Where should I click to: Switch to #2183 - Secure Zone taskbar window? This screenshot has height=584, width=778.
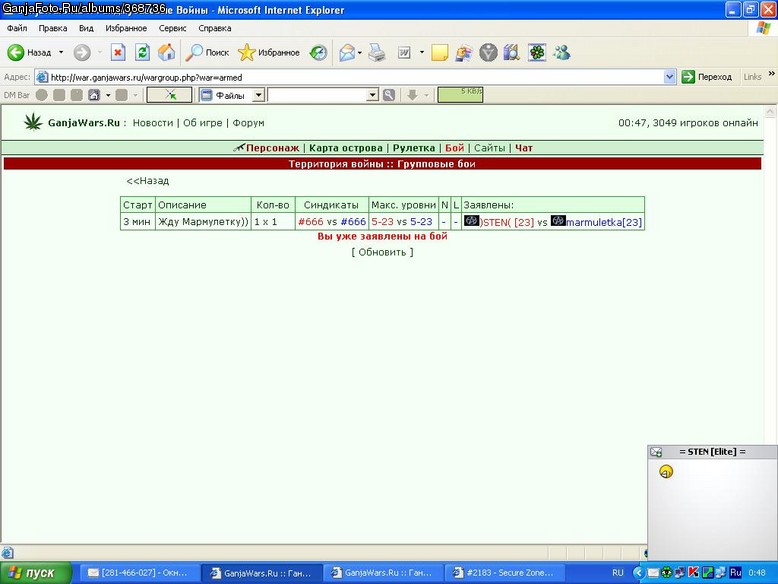[x=504, y=573]
